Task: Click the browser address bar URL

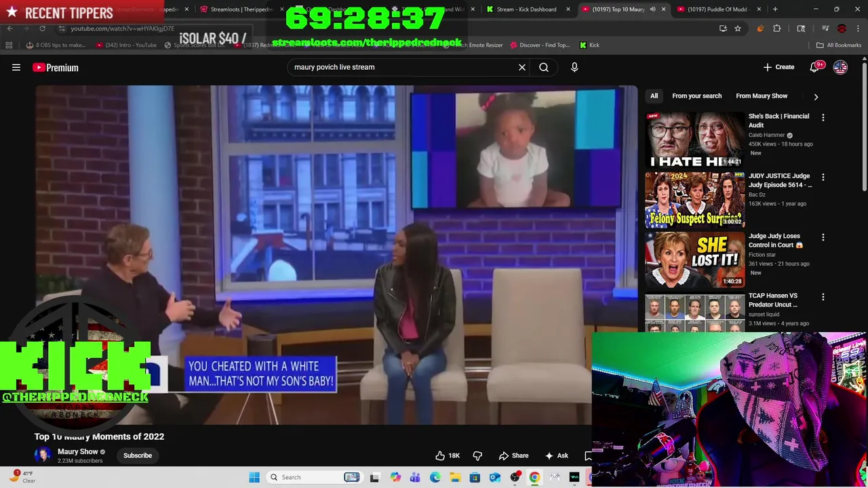Action: tap(123, 28)
